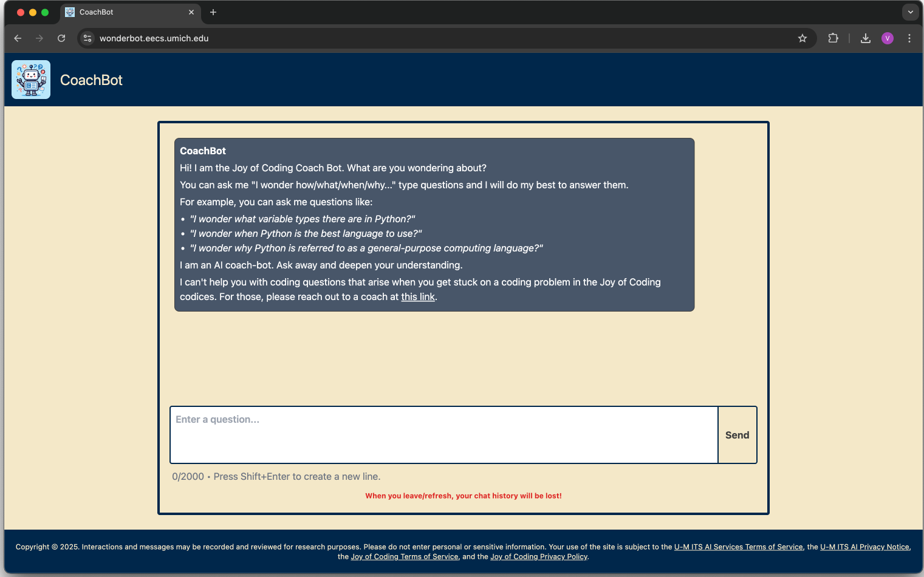Click the CoachBot robot logo

click(30, 79)
